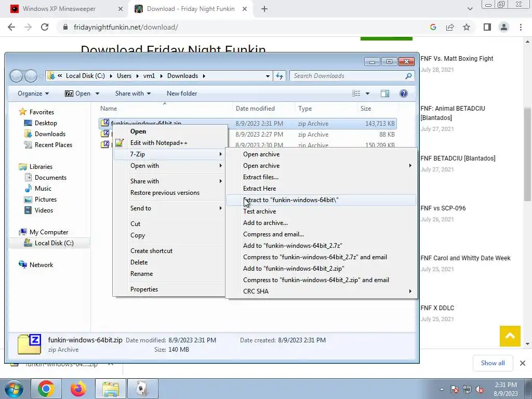The image size is (532, 399).
Task: Open Firefox from the taskbar
Action: [78, 389]
